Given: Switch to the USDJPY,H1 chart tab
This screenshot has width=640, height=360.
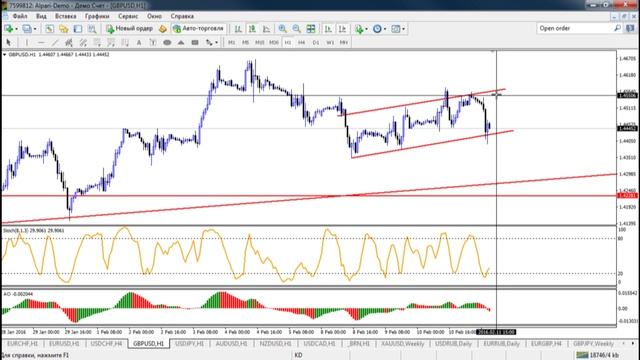Looking at the screenshot, I should (x=189, y=344).
